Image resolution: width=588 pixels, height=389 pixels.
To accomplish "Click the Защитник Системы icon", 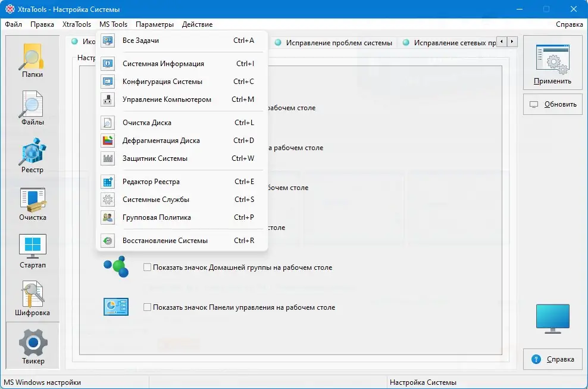I will point(108,158).
